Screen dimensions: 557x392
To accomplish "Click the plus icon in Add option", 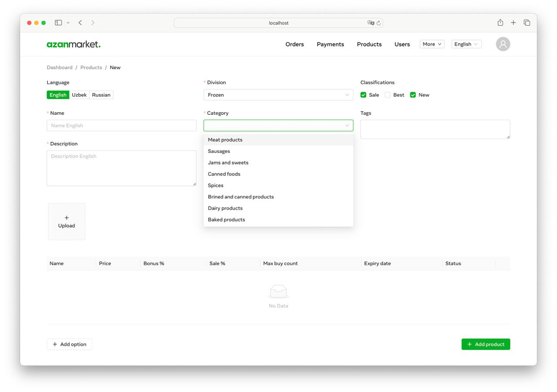I will click(x=55, y=344).
